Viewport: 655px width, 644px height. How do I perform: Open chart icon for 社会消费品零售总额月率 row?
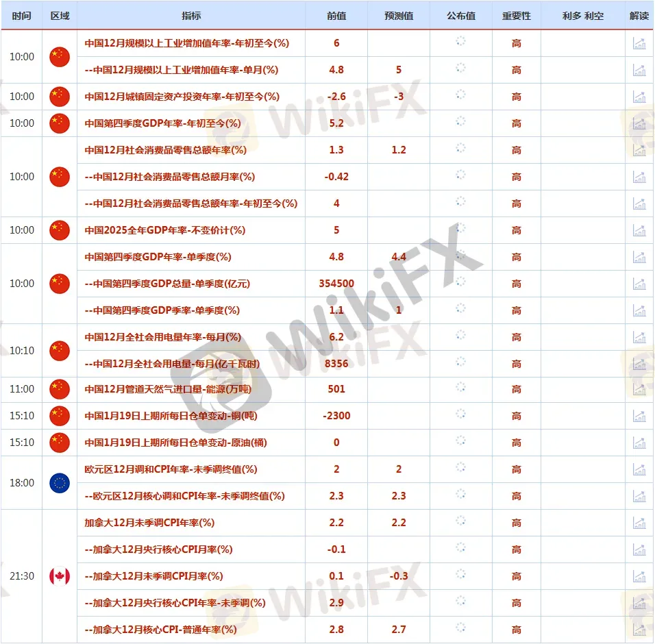(639, 177)
